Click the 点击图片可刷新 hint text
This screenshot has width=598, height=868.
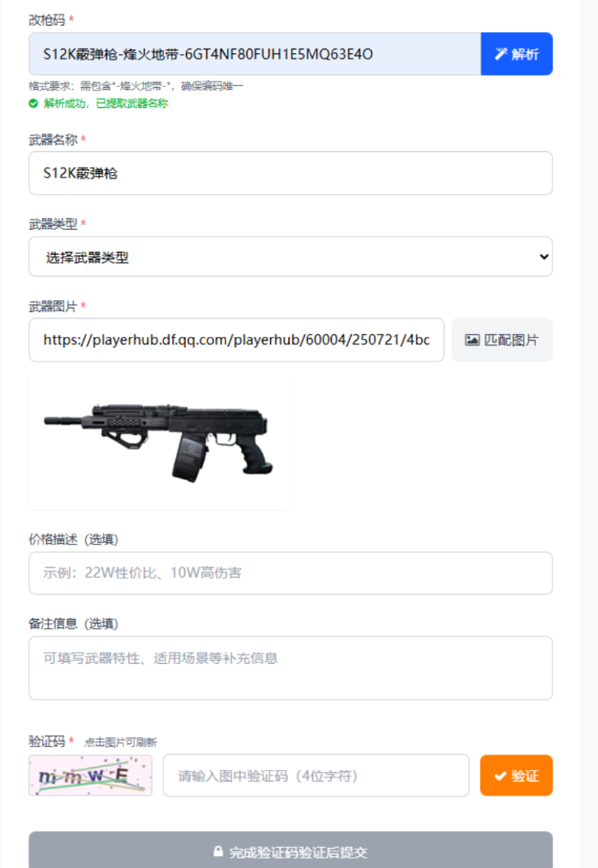point(121,743)
